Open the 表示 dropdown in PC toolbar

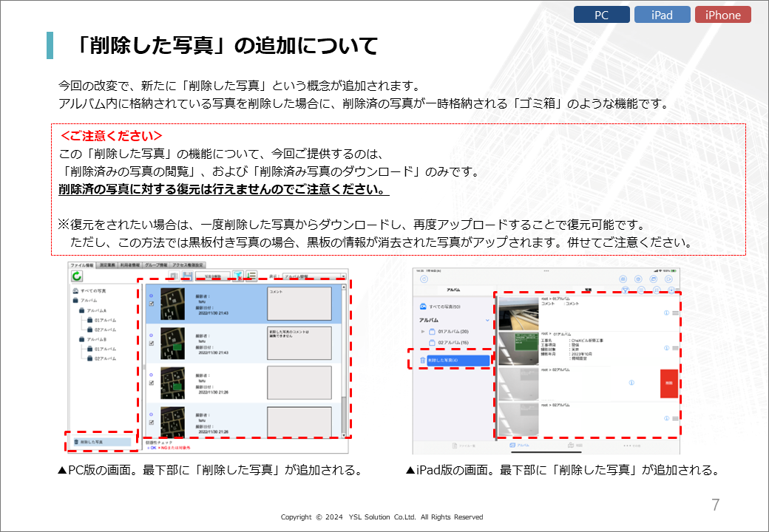(314, 276)
